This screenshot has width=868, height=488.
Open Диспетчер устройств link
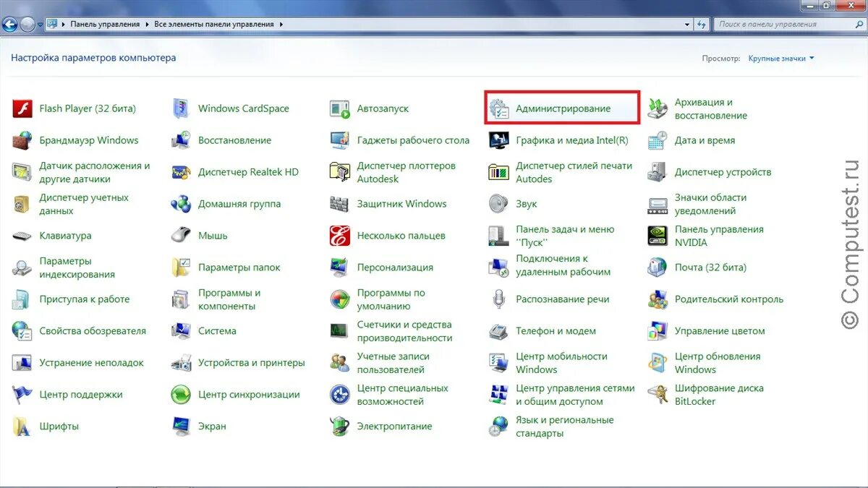coord(723,172)
